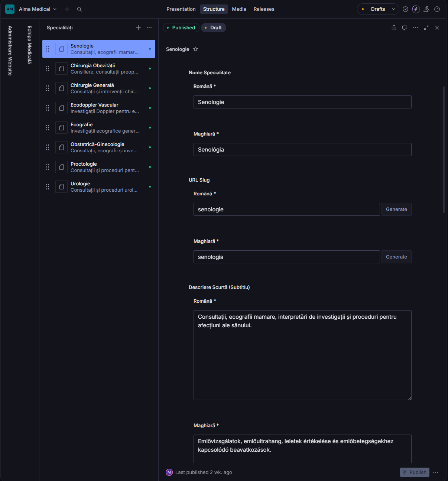Open the Chirurgia Obezității document
Screen dimensions: 448x481
[x=99, y=68]
